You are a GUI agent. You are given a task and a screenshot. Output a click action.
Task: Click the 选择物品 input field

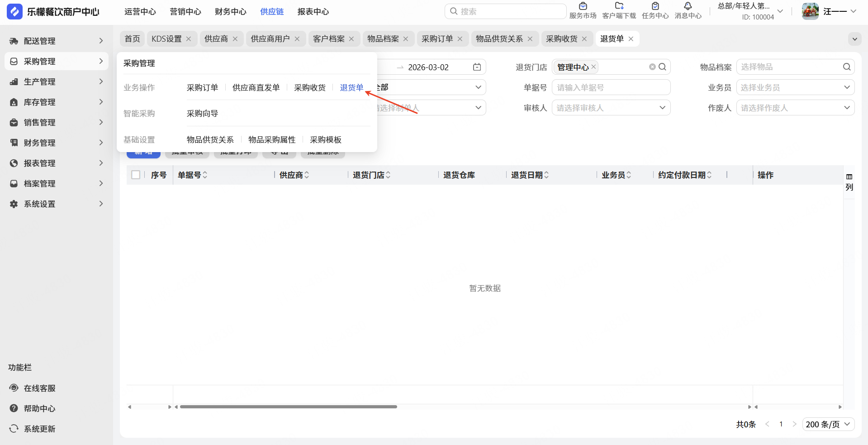pyautogui.click(x=796, y=67)
